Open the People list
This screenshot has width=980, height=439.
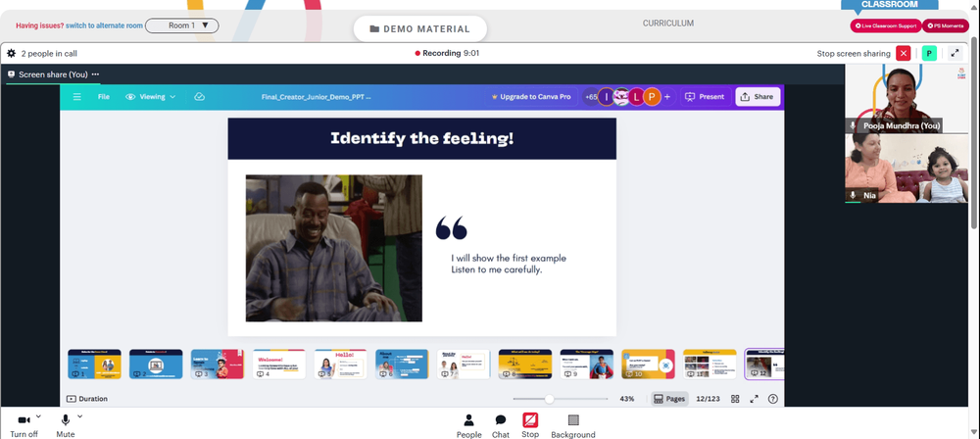coord(468,425)
